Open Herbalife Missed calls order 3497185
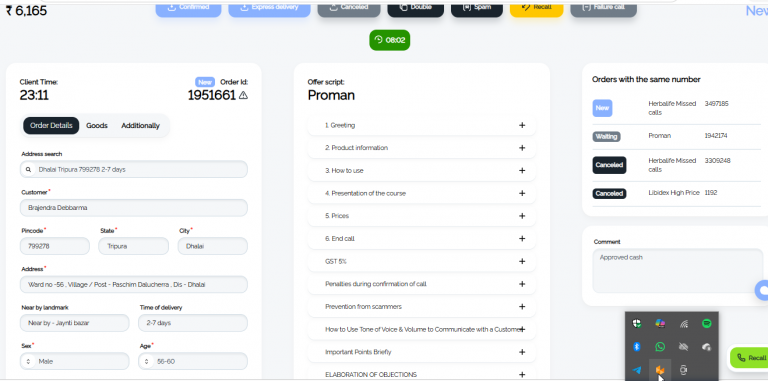This screenshot has width=768, height=381. point(677,108)
